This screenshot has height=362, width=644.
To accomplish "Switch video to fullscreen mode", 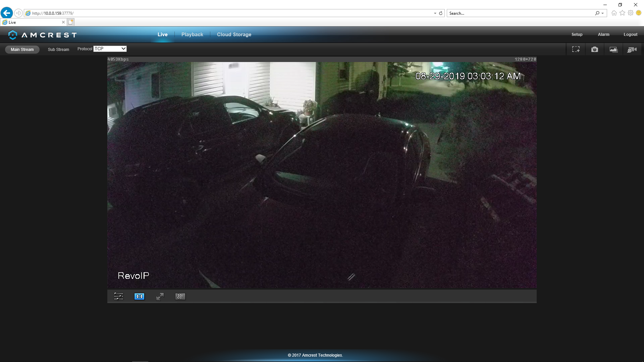I will tap(160, 297).
